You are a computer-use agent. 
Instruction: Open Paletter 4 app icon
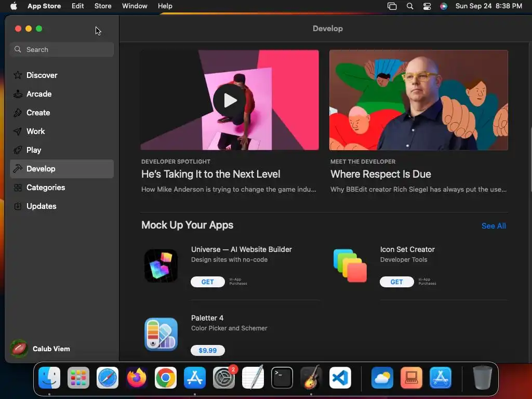pyautogui.click(x=161, y=334)
